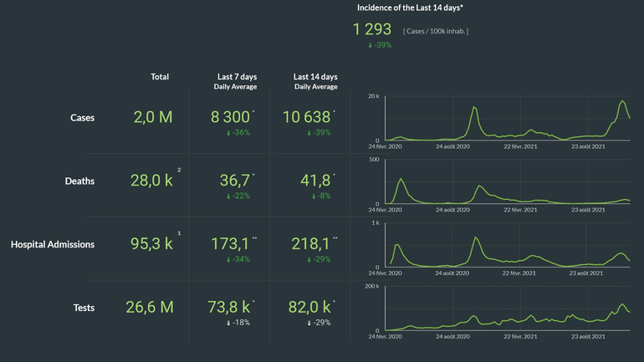Click the down arrow beside Tests -18%
644x362 pixels.
coord(228,323)
